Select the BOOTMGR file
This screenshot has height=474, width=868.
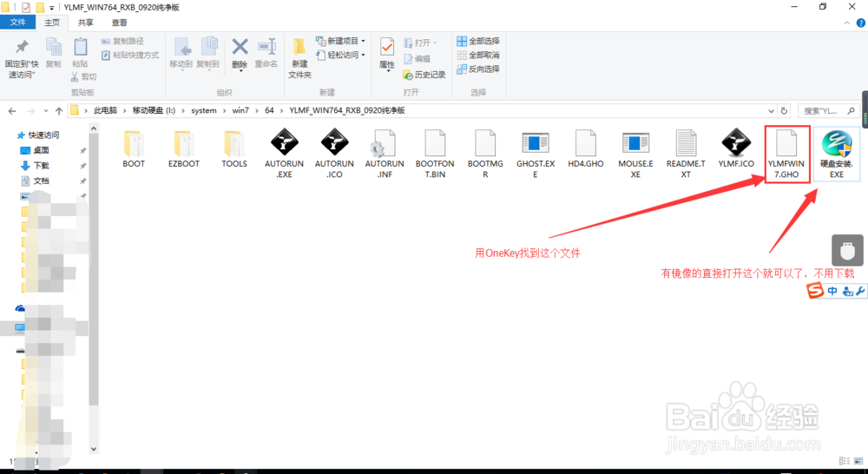tap(485, 154)
